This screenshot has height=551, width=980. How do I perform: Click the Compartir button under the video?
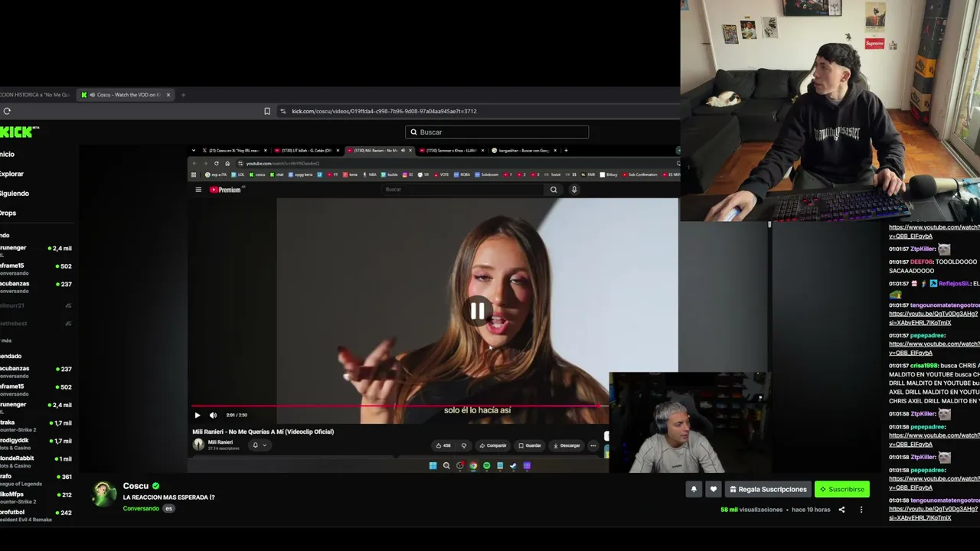[493, 445]
